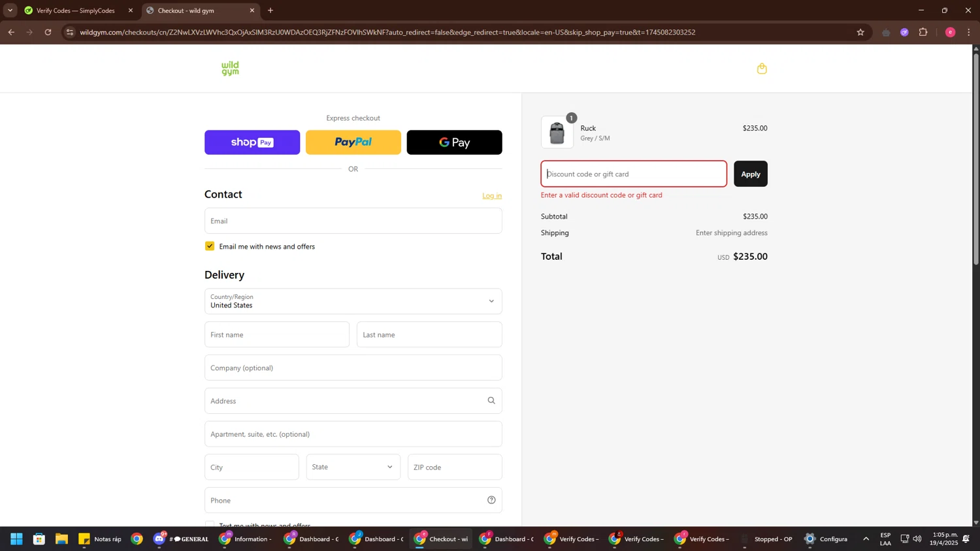Click the City field

point(252,467)
